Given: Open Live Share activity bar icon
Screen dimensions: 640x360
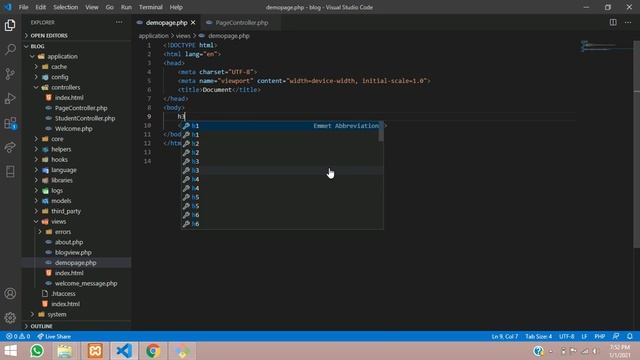Looking at the screenshot, I should (x=10, y=147).
